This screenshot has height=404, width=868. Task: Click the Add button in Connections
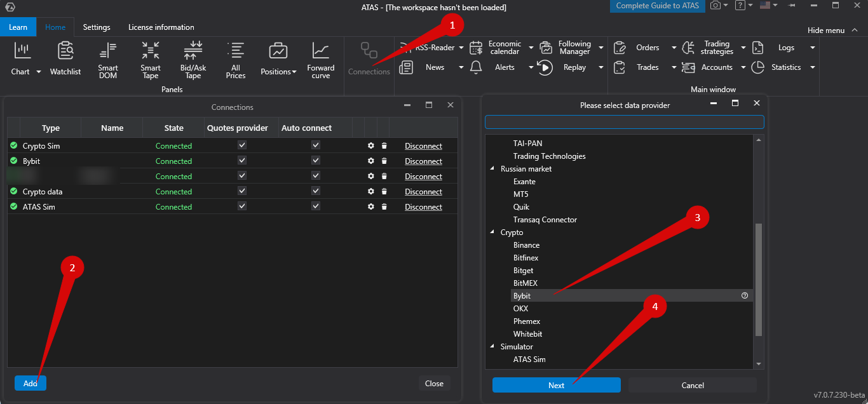(31, 383)
